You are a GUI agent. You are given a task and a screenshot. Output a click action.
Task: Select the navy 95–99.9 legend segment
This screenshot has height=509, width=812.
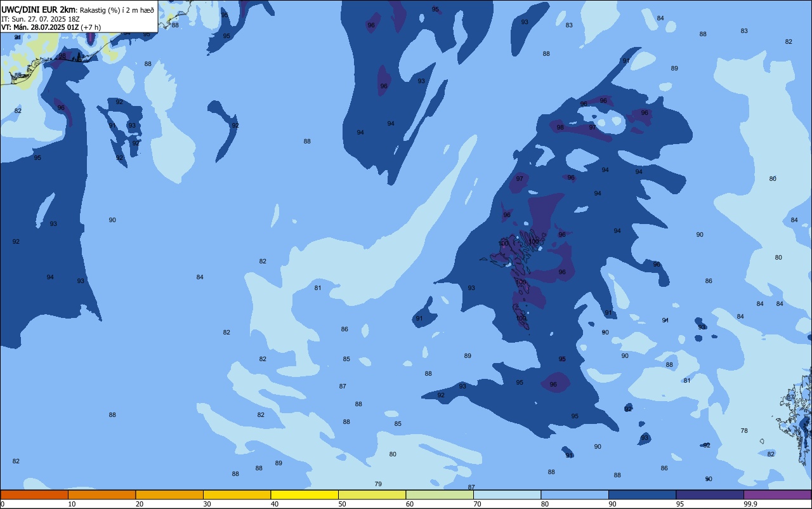710,494
